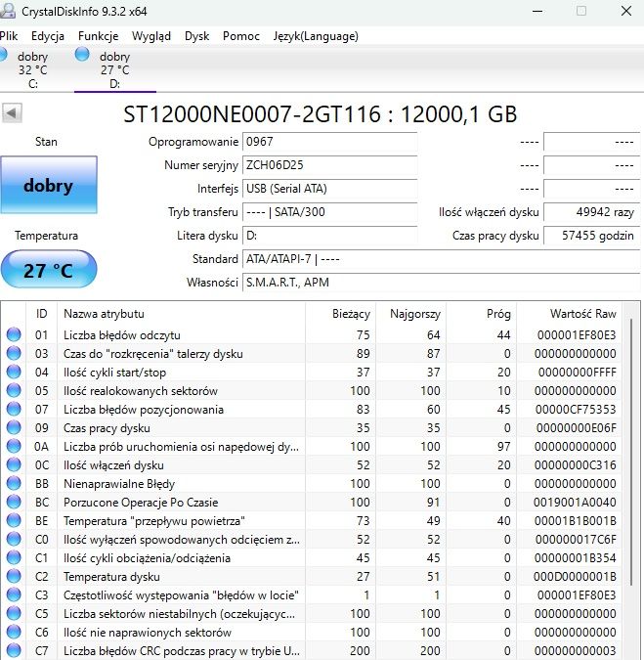Open the Dysk menu

point(196,36)
